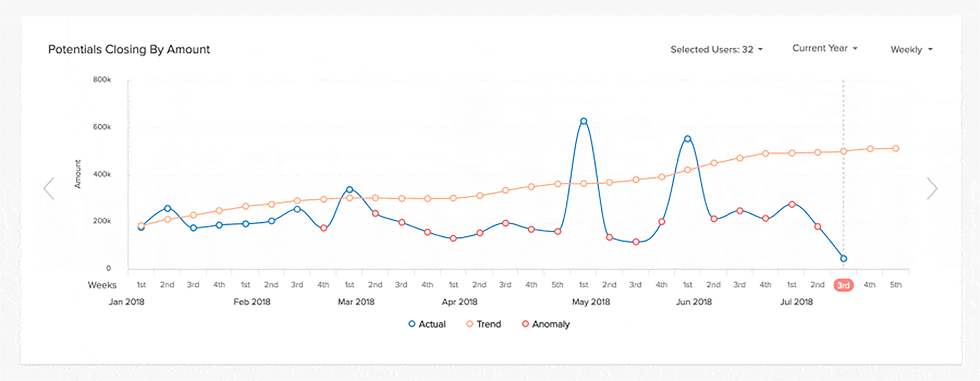Select the highlighted 3rd week of Jul 2018
980x381 pixels.
tap(843, 285)
